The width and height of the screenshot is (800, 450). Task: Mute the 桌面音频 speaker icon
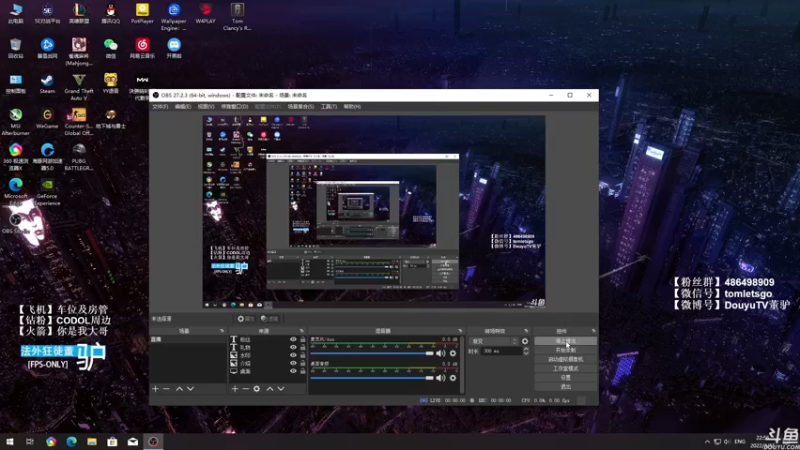441,378
